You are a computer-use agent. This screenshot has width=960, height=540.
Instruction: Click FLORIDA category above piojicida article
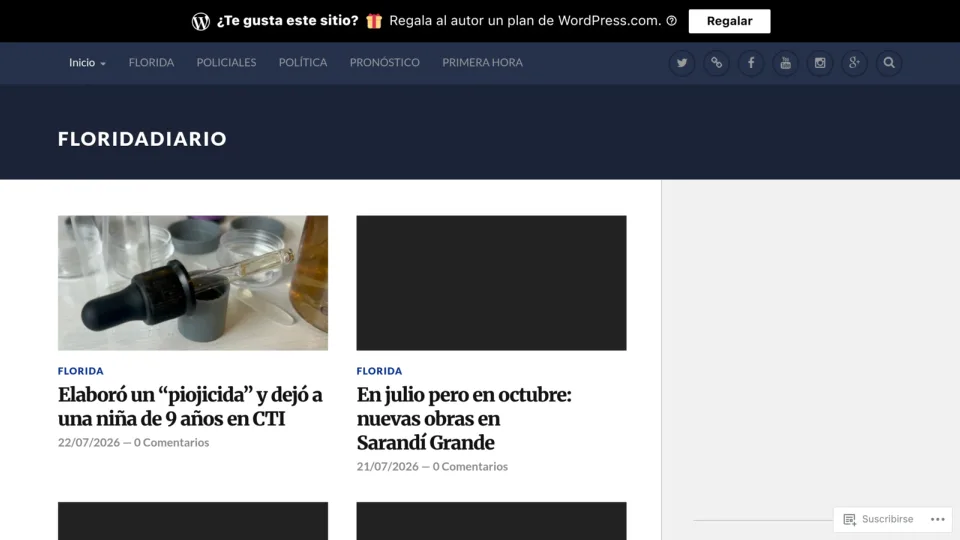click(81, 371)
